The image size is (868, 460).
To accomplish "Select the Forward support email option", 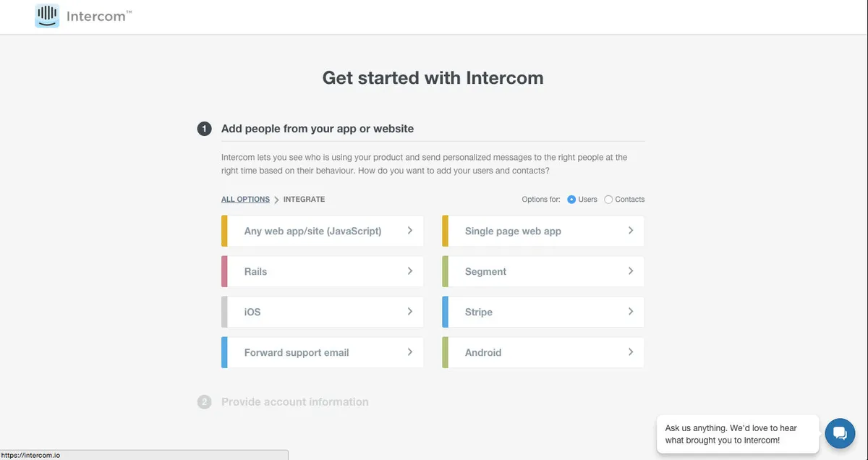I will 323,352.
